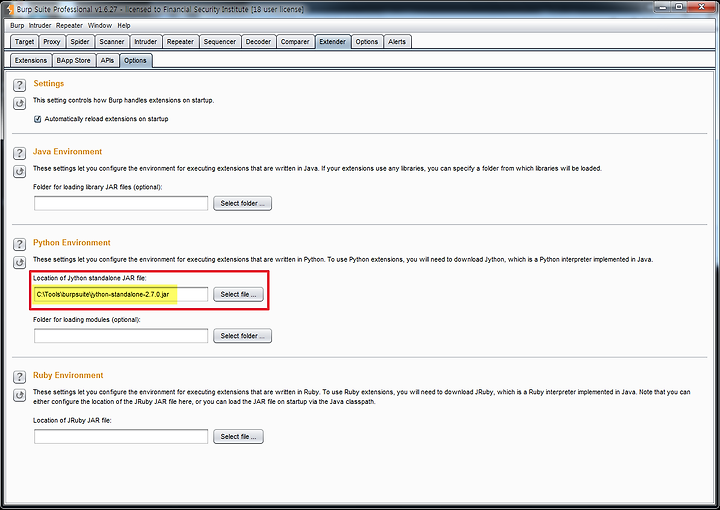Switch to the Proxy tab
The width and height of the screenshot is (720, 510).
pyautogui.click(x=51, y=41)
